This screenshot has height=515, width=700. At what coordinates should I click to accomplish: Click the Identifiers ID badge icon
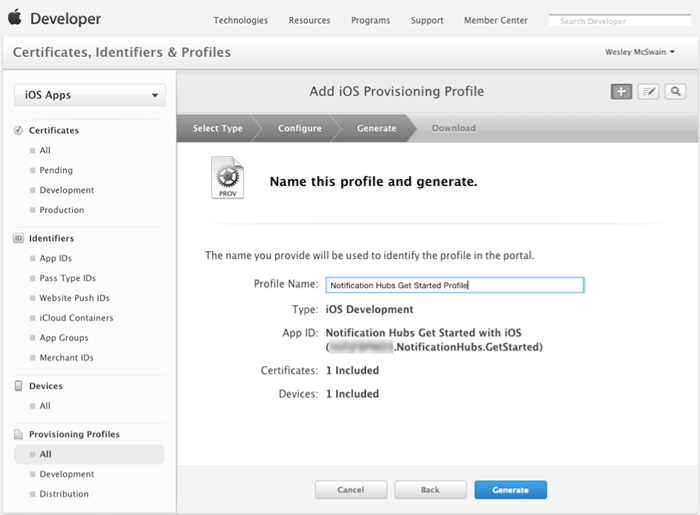(18, 238)
